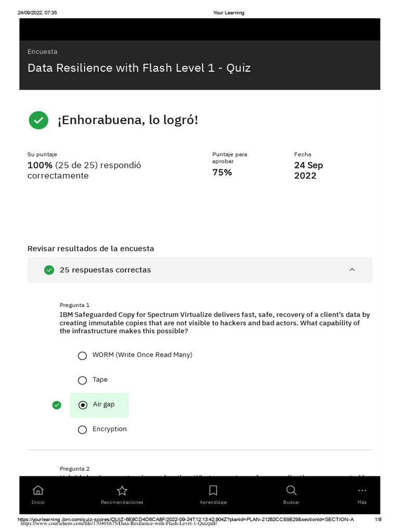Open the Más three-dots menu
Viewport: 399px width, 532px height.
tap(362, 490)
